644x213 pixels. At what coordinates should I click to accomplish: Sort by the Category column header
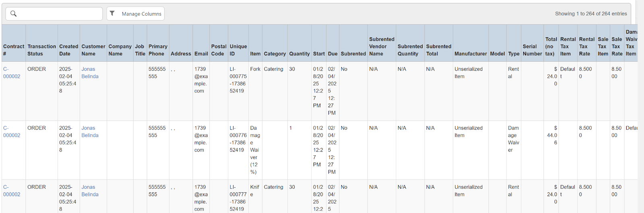click(275, 54)
